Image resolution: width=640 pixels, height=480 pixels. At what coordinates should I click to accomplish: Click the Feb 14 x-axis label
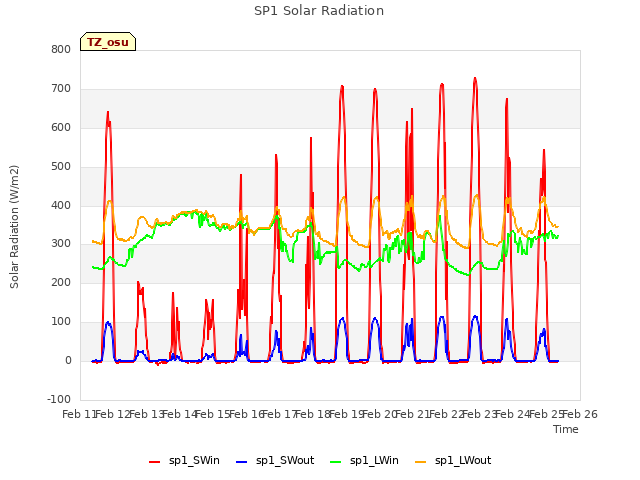coord(180,415)
